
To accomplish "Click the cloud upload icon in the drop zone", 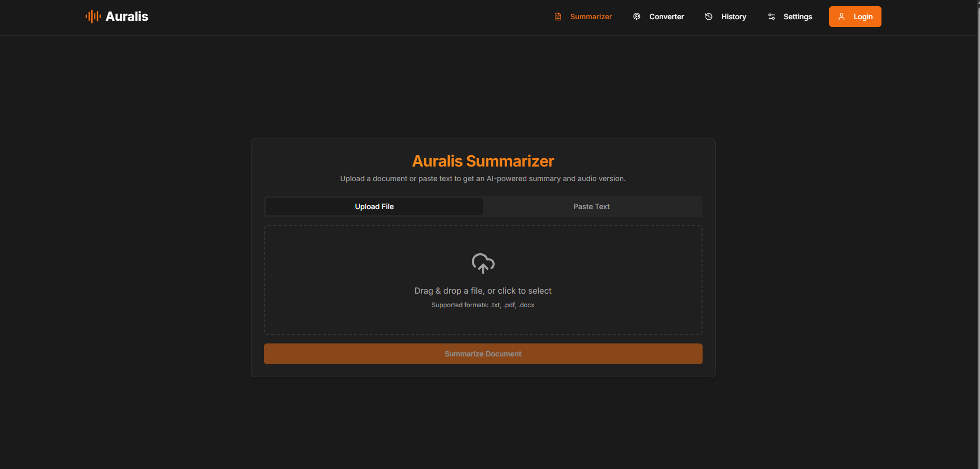I will click(483, 264).
